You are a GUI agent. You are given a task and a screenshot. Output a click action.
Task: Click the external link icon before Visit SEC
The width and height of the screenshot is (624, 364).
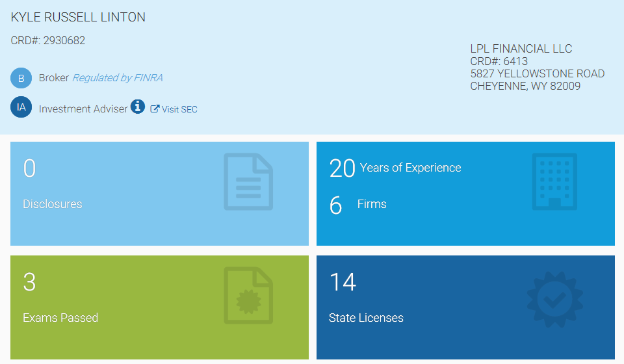(x=155, y=109)
